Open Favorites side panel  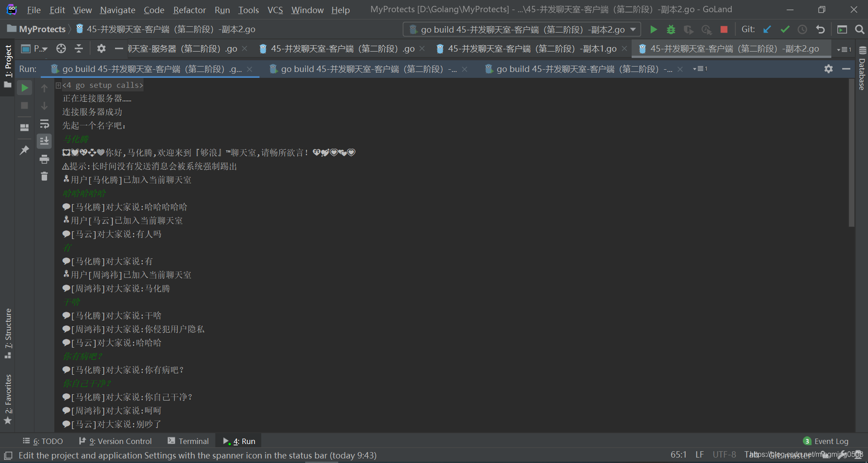pyautogui.click(x=8, y=399)
